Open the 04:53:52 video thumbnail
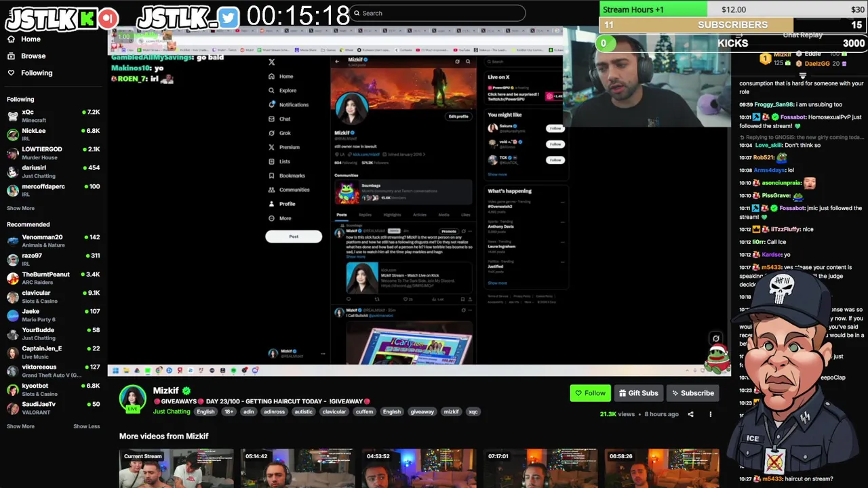 [419, 468]
